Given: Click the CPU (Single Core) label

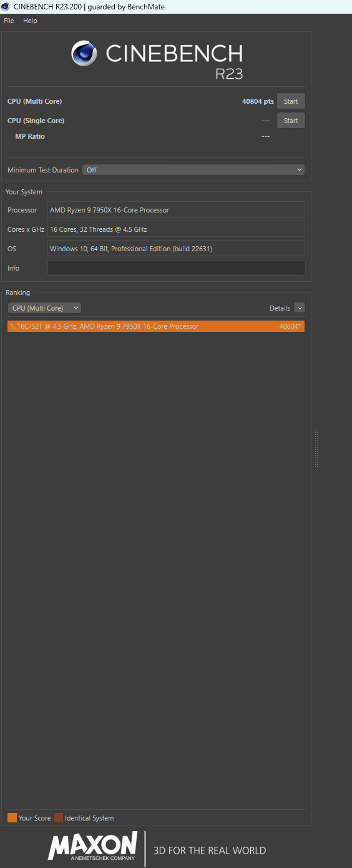Looking at the screenshot, I should tap(36, 121).
